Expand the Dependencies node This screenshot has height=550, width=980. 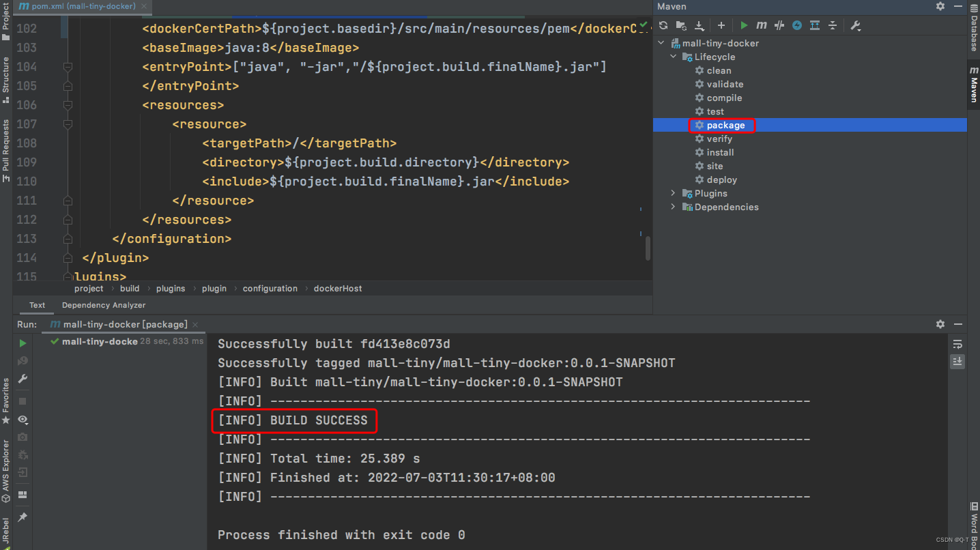tap(674, 207)
